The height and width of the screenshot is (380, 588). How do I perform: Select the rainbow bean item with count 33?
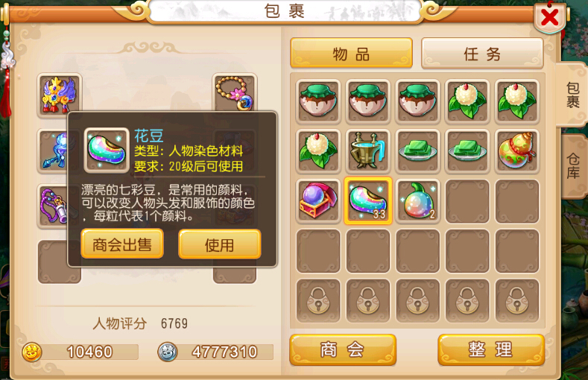(368, 201)
